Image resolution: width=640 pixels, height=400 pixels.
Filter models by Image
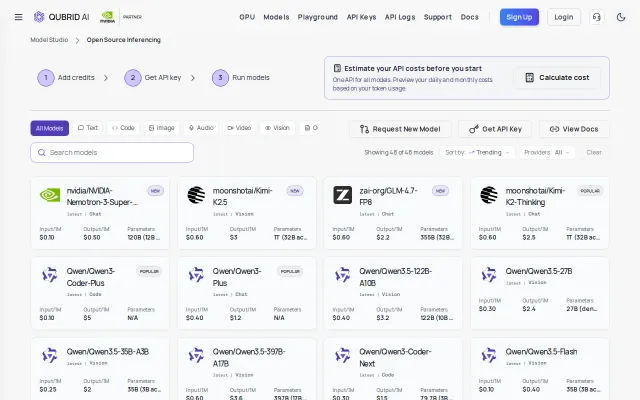coord(162,128)
